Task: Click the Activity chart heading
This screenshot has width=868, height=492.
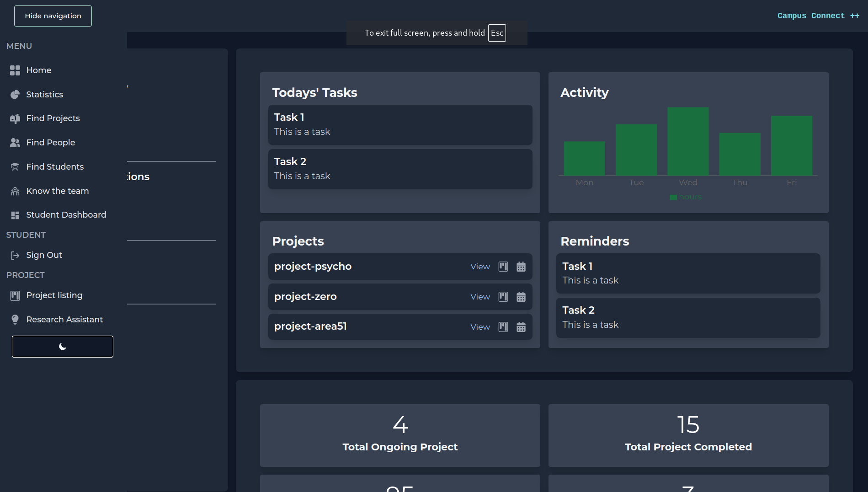Action: click(585, 93)
